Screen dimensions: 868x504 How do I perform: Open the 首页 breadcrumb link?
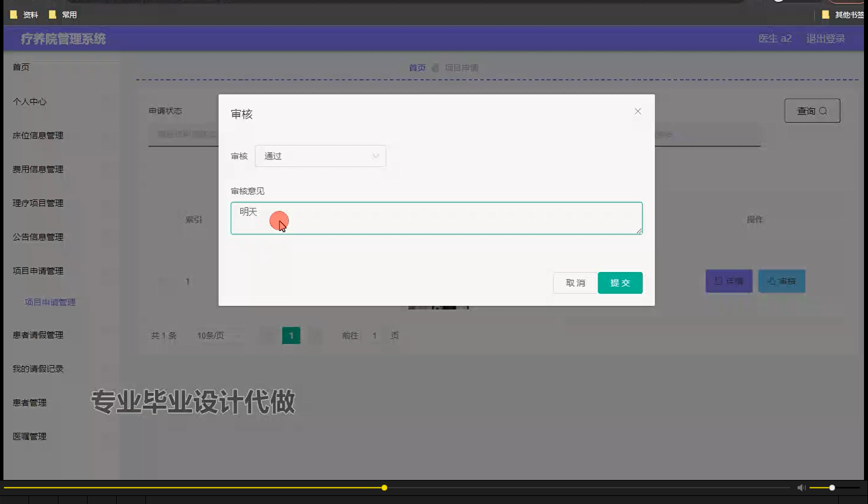tap(416, 67)
